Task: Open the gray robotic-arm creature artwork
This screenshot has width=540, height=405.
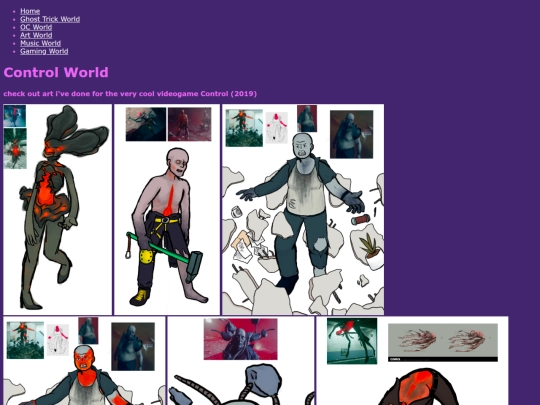Action: click(x=241, y=361)
